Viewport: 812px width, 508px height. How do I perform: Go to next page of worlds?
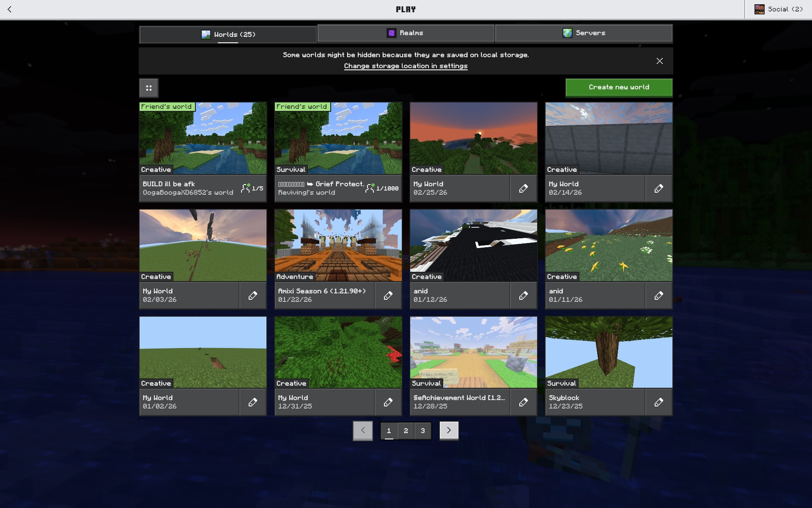449,431
